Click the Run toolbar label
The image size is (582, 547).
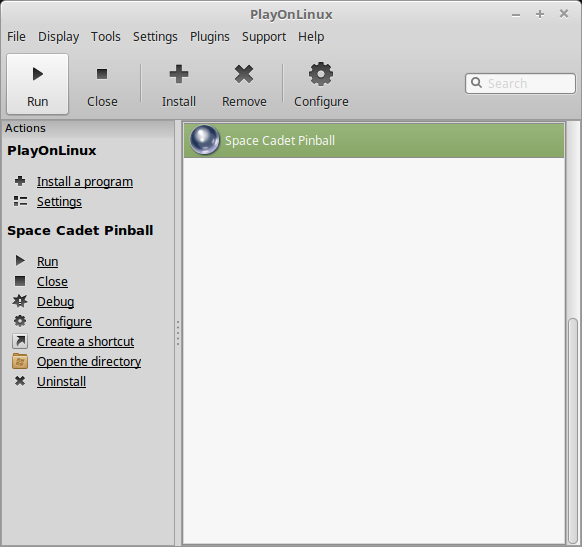tap(37, 102)
